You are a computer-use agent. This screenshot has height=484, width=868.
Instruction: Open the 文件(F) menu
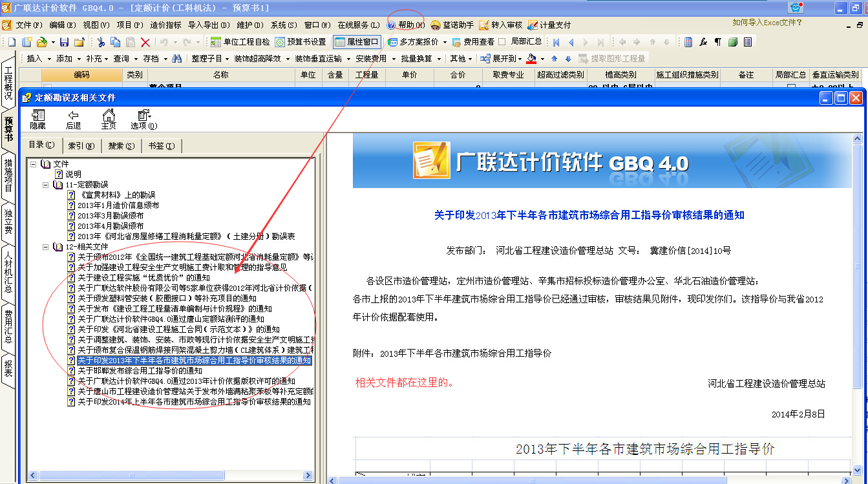[x=29, y=25]
